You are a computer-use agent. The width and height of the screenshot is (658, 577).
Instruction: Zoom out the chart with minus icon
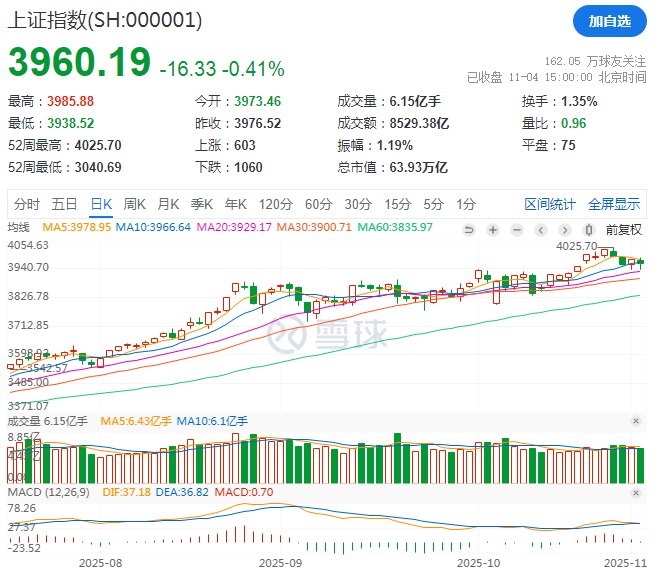pos(517,230)
